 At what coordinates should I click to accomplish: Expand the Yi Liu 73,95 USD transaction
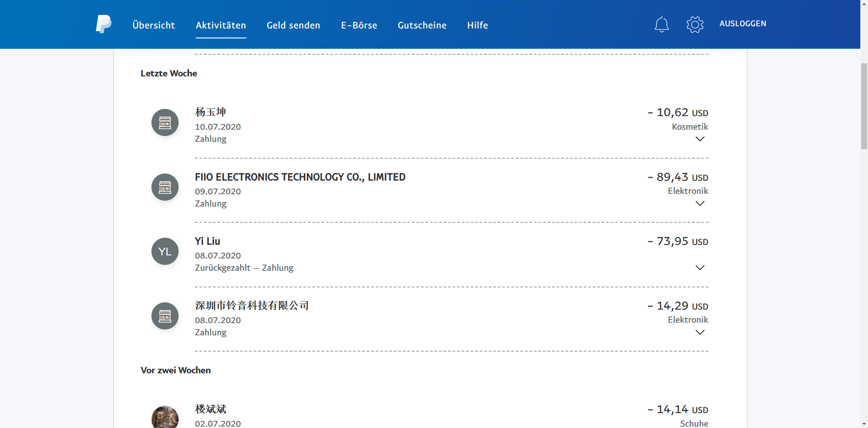[x=699, y=268]
